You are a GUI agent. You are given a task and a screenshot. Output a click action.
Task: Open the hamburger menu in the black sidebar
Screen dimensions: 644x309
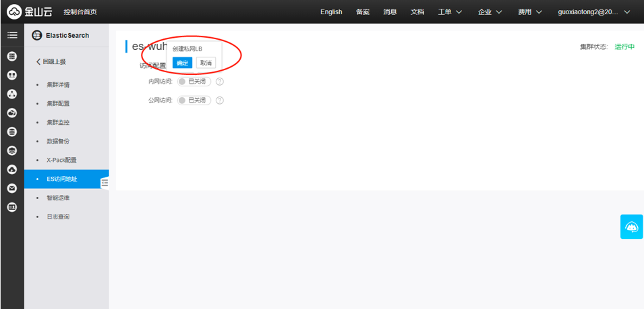pos(12,35)
